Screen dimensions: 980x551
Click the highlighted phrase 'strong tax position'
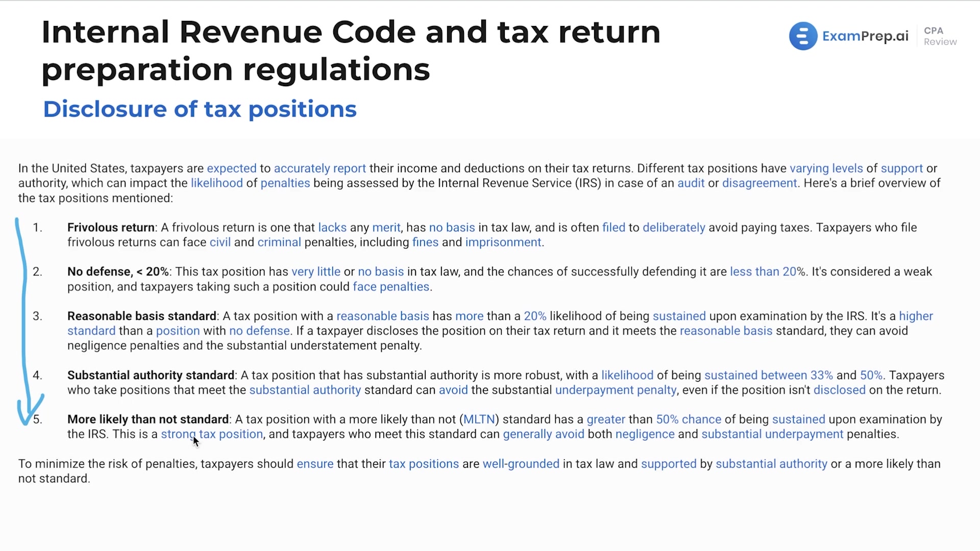[x=212, y=434]
